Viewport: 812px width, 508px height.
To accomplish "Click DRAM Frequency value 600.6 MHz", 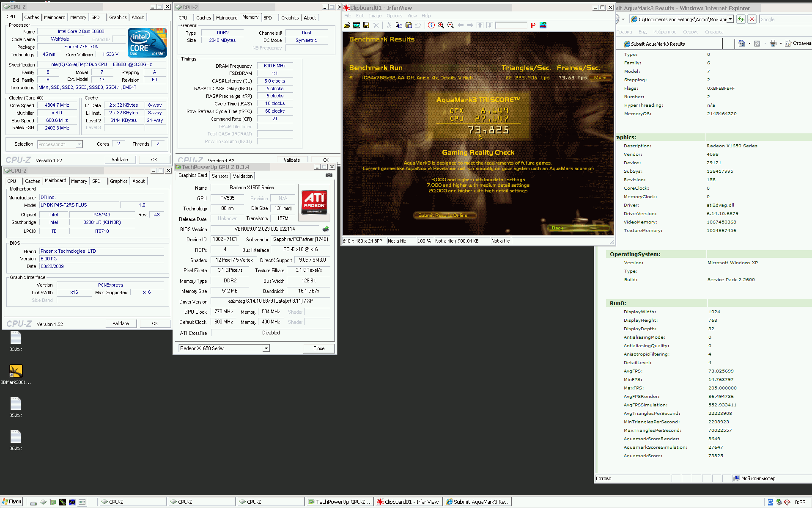I will 275,66.
